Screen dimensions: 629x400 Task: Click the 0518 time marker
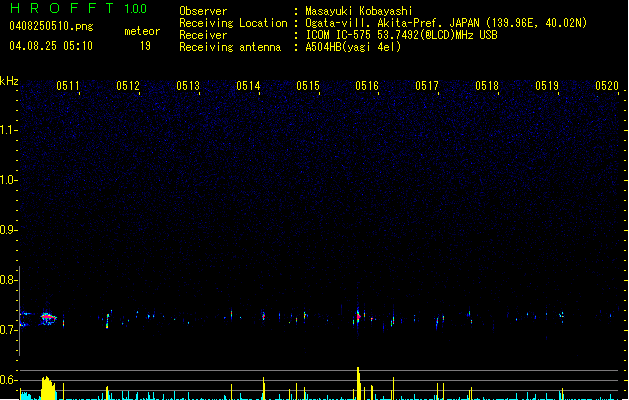[x=487, y=86]
